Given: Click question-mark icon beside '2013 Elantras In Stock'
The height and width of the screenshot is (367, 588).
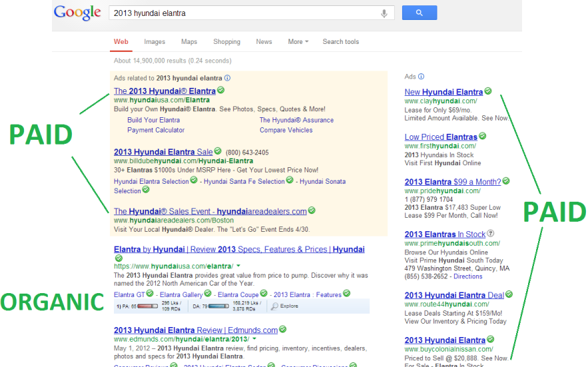Looking at the screenshot, I should click(491, 233).
